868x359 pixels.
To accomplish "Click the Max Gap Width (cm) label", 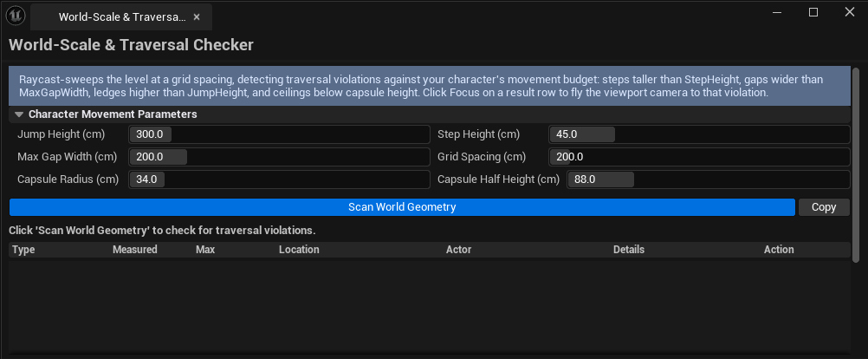I will click(x=67, y=157).
